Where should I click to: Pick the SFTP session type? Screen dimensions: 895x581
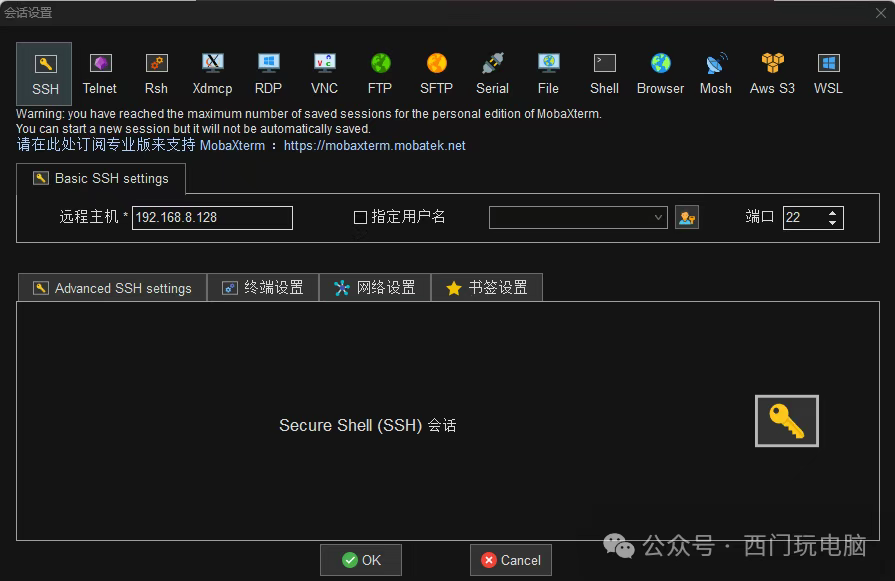pyautogui.click(x=437, y=74)
